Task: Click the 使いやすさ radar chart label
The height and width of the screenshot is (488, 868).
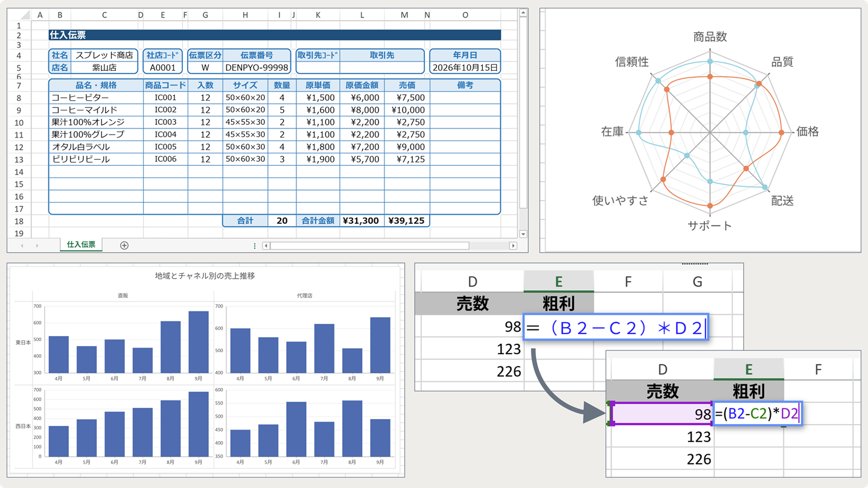Action: point(621,201)
